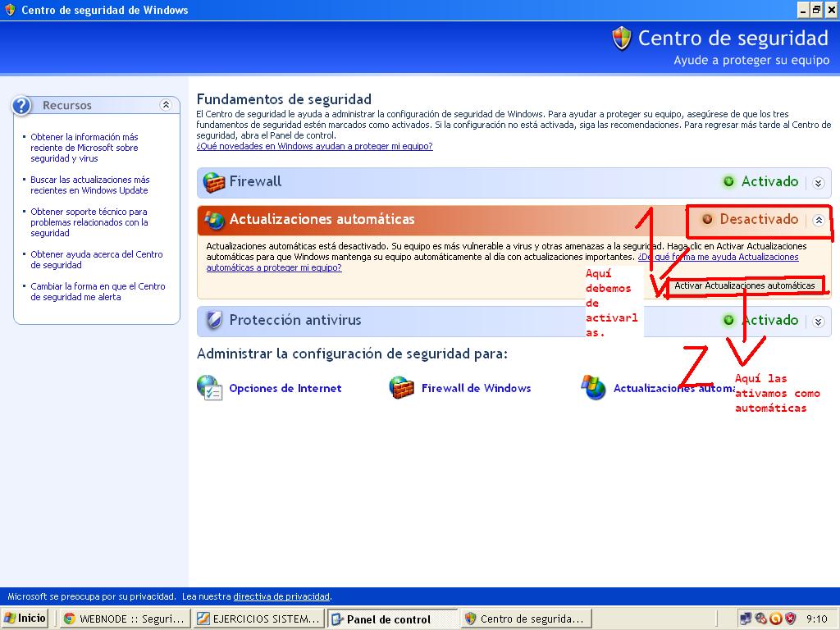
Task: Click the Recursos question mark icon
Action: pos(22,105)
